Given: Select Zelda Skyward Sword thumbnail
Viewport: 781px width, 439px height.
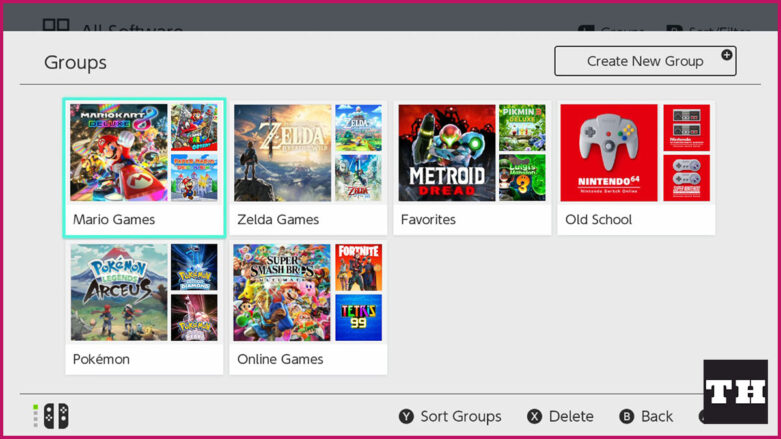Looking at the screenshot, I should pos(358,178).
